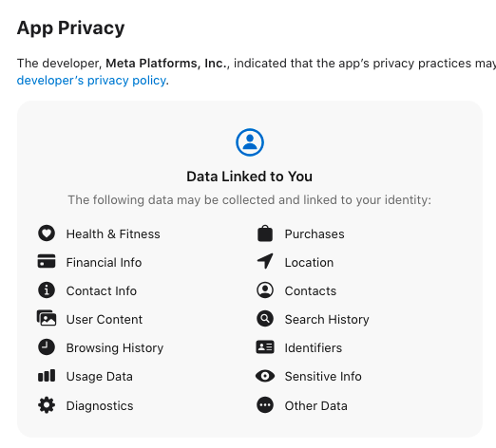This screenshot has width=496, height=448.
Task: Click the Browsing History clock icon
Action: pyautogui.click(x=47, y=347)
